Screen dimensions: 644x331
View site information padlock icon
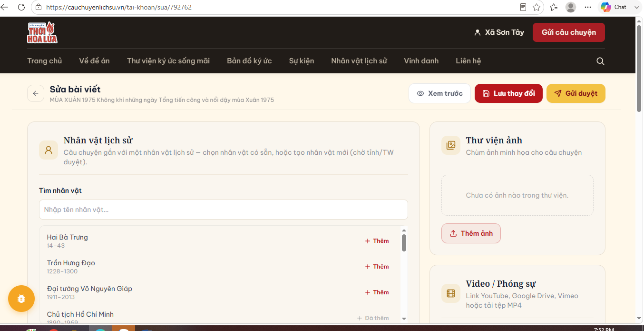click(39, 7)
